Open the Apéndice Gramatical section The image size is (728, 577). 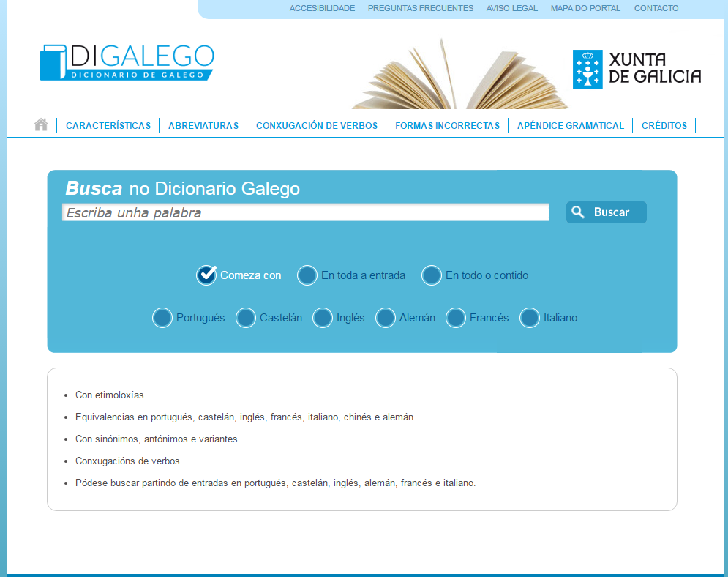(x=571, y=126)
